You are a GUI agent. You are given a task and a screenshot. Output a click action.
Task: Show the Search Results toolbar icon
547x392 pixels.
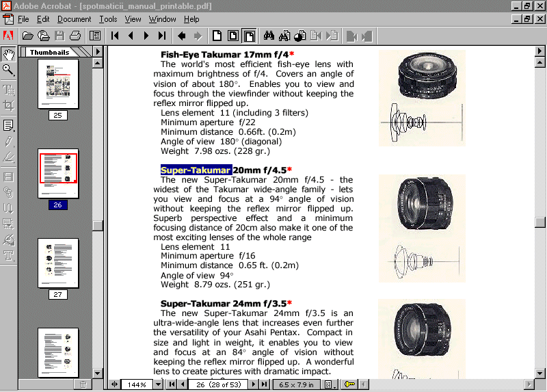(x=300, y=36)
